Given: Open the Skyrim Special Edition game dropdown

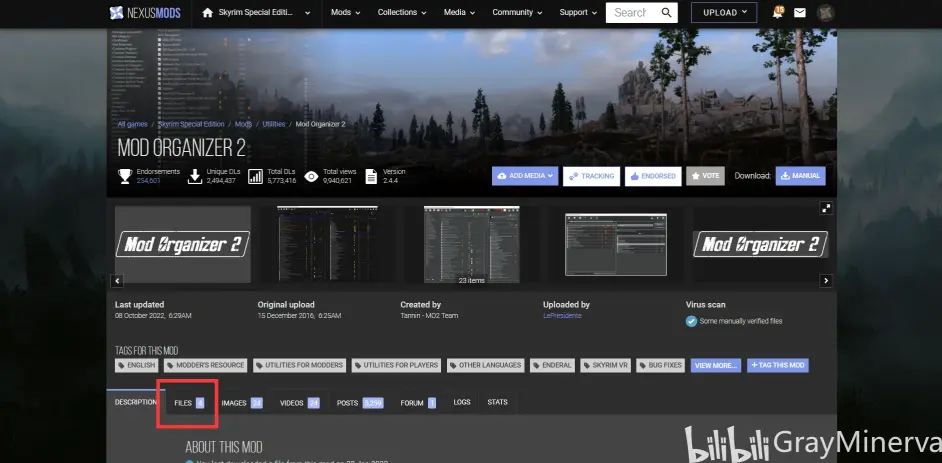Looking at the screenshot, I should pos(256,13).
